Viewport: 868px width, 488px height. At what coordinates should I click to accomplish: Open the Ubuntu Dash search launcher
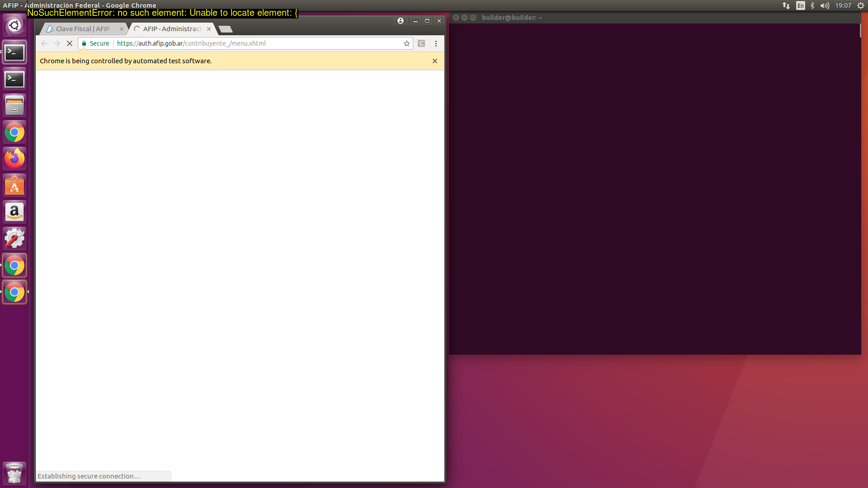(x=14, y=25)
